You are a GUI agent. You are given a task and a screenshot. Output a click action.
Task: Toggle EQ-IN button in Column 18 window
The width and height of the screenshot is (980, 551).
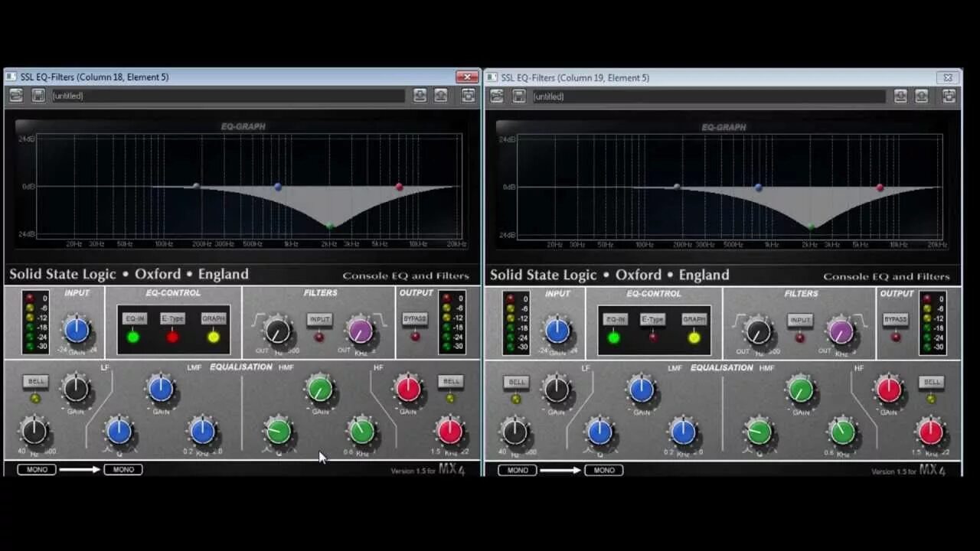pyautogui.click(x=135, y=318)
